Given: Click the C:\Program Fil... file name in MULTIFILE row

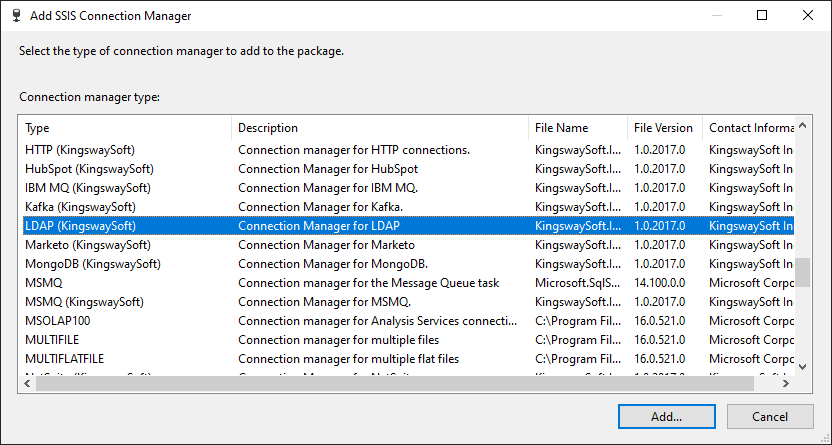Looking at the screenshot, I should pyautogui.click(x=578, y=340).
